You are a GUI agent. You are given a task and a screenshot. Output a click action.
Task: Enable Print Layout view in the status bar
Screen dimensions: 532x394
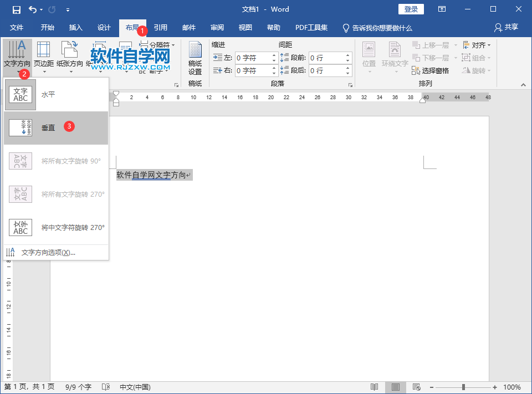pyautogui.click(x=396, y=387)
